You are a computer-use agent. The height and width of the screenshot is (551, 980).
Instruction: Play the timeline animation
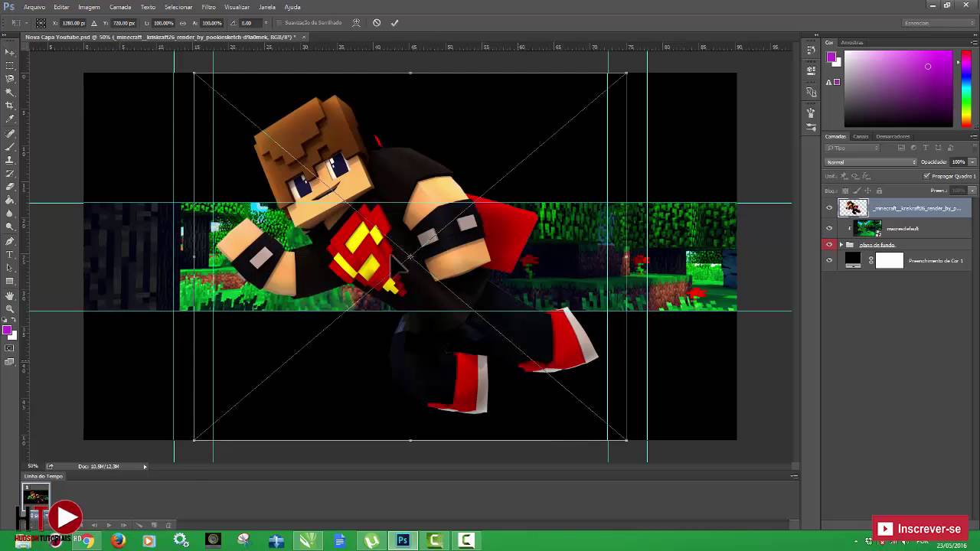pyautogui.click(x=108, y=525)
